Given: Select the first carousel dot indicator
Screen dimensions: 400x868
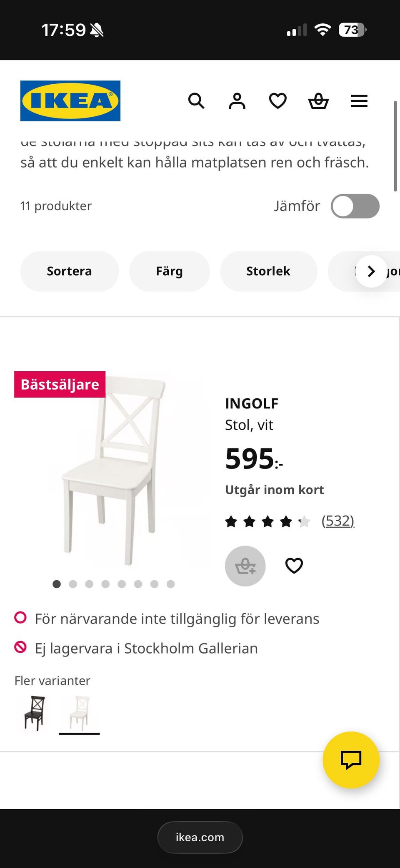Looking at the screenshot, I should pyautogui.click(x=57, y=584).
